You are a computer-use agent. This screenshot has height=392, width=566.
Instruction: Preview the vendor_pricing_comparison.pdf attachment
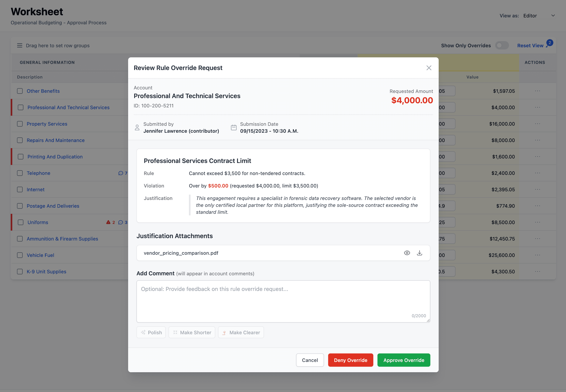pyautogui.click(x=407, y=253)
